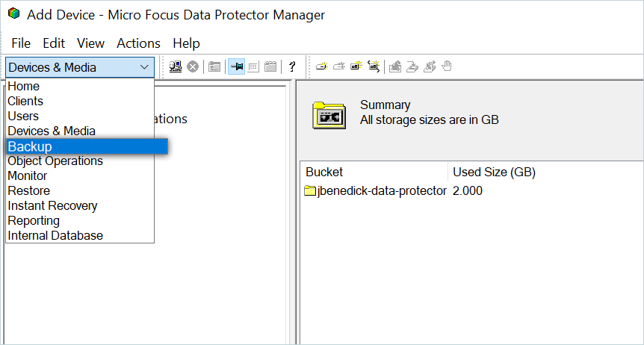
Task: Select Backup from the context list
Action: click(x=30, y=146)
